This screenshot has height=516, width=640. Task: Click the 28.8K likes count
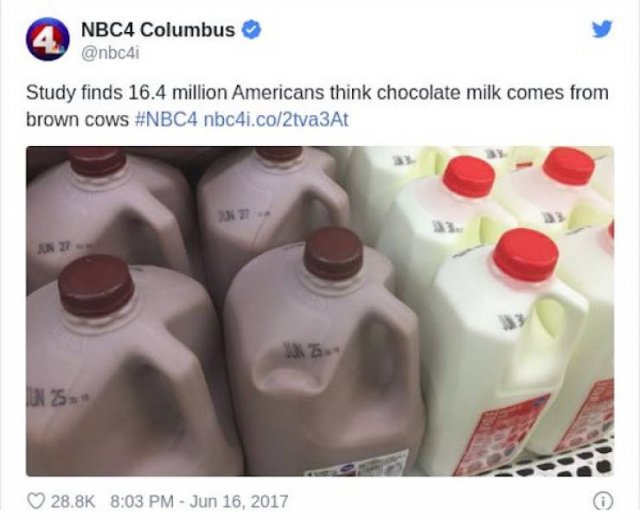click(73, 501)
